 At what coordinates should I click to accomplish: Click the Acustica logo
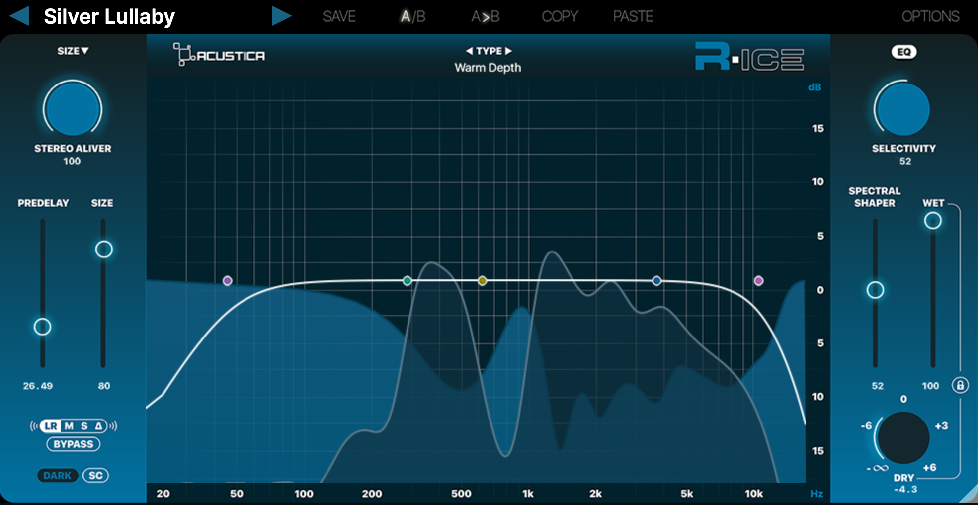click(219, 55)
